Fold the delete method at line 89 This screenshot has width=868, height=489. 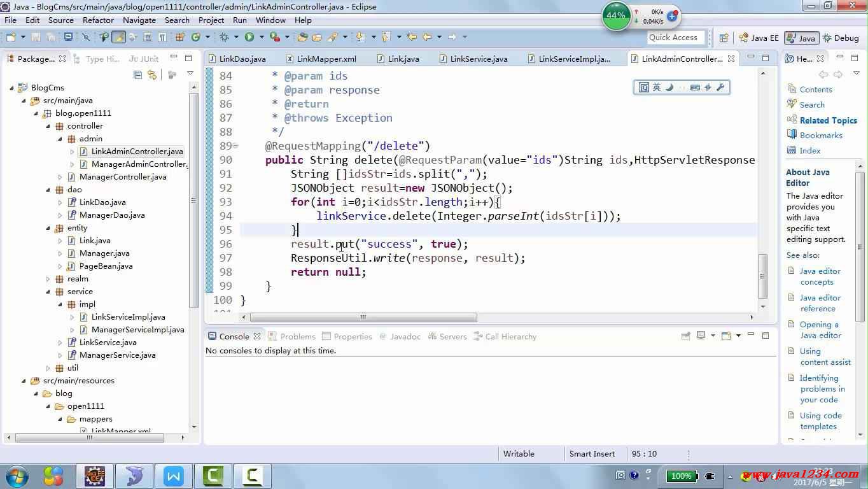[235, 146]
